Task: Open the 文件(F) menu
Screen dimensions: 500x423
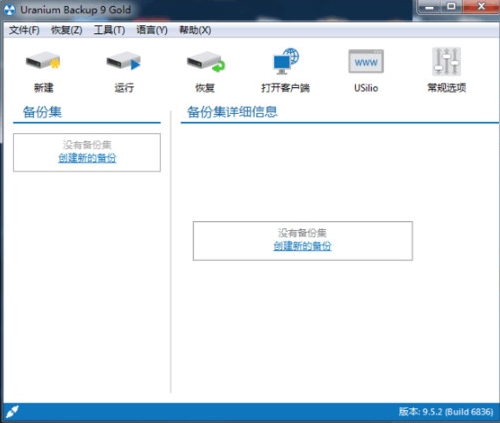Action: click(24, 30)
